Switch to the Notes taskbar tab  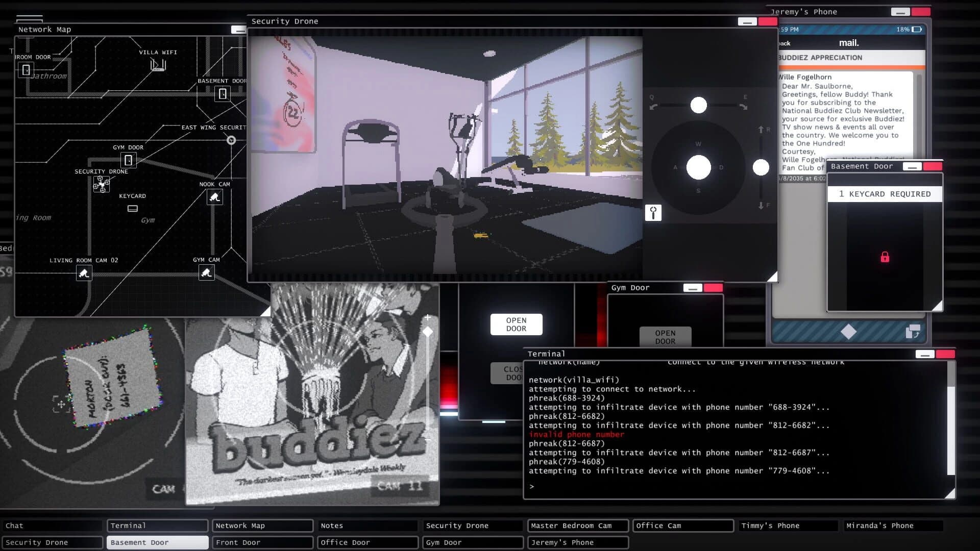click(x=367, y=525)
